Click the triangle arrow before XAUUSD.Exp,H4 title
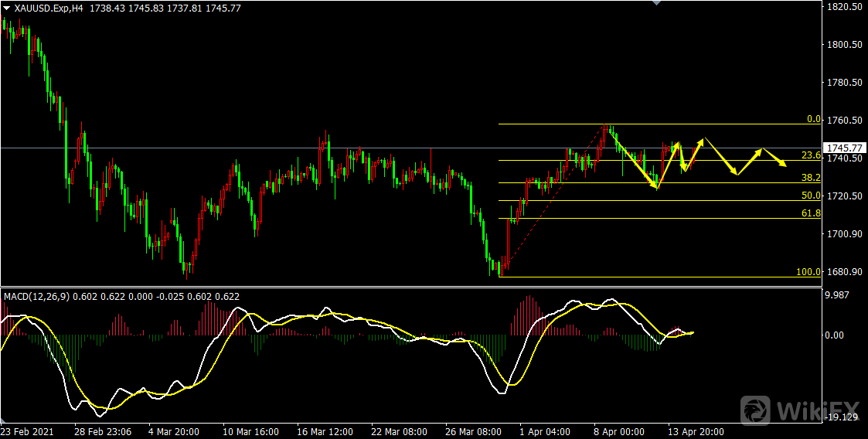868x439 pixels. 7,7
